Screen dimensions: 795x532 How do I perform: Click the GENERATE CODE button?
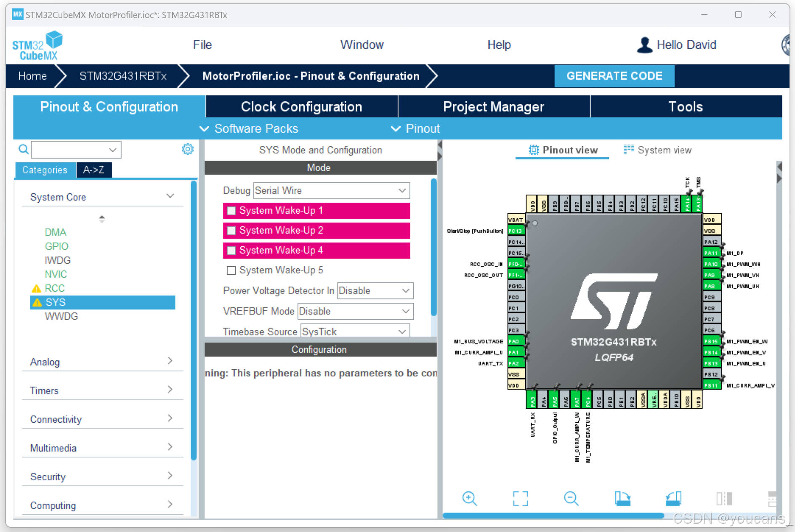(614, 76)
